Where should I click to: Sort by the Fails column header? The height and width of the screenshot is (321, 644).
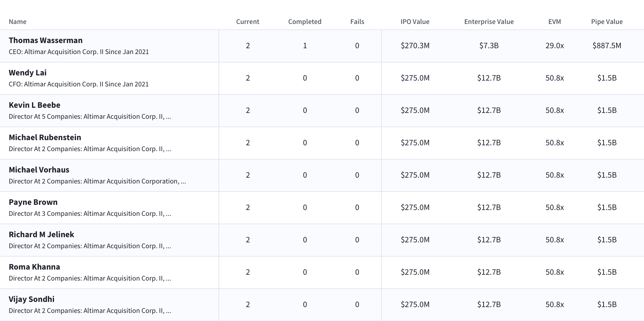pyautogui.click(x=357, y=22)
